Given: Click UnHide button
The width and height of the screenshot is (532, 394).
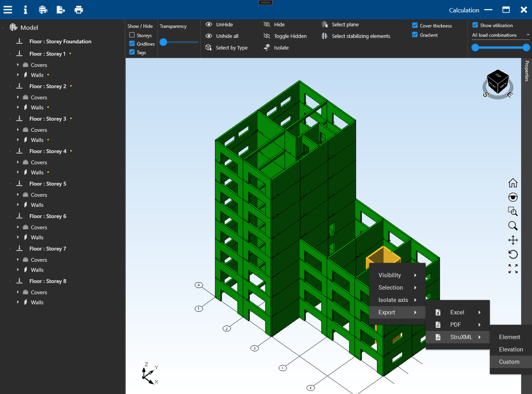Looking at the screenshot, I should [x=219, y=25].
